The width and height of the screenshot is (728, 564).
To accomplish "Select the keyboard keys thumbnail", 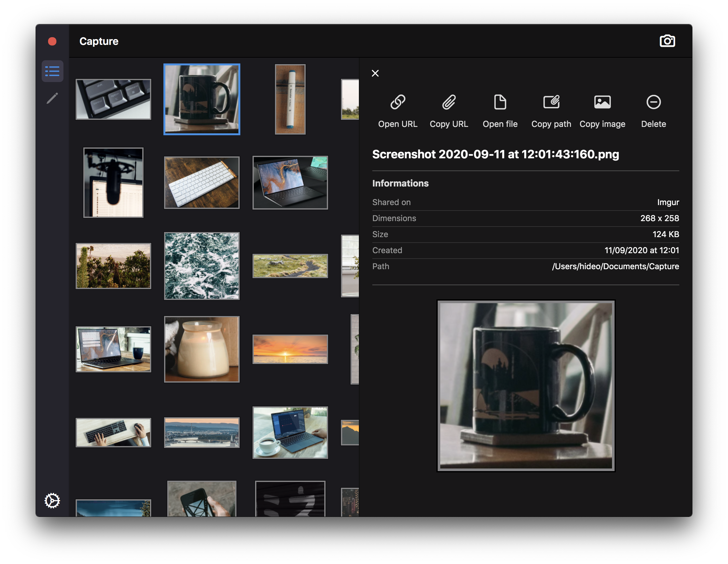I will tap(113, 99).
